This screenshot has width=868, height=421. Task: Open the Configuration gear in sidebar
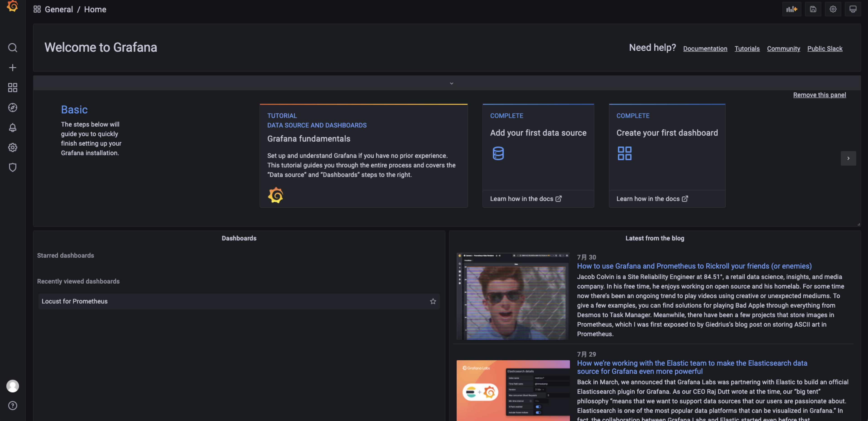click(x=12, y=147)
